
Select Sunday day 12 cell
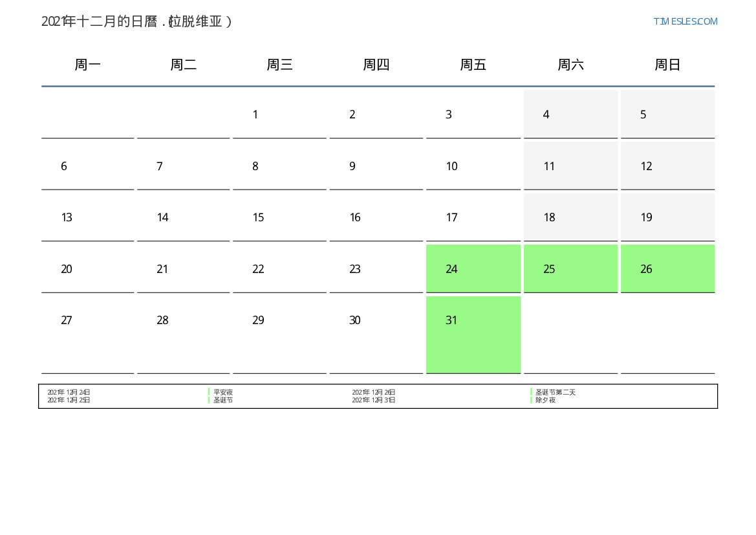point(668,166)
